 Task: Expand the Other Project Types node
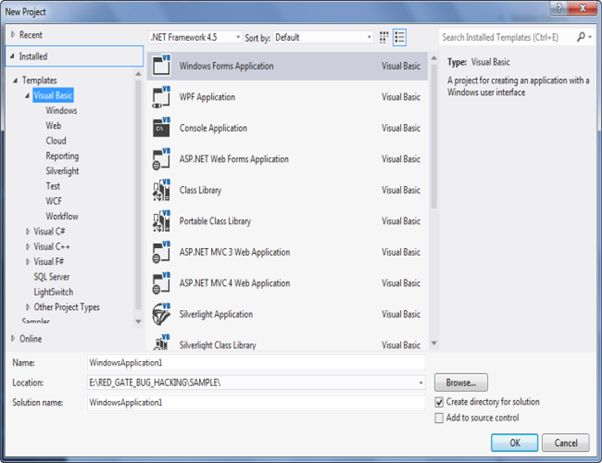[28, 307]
